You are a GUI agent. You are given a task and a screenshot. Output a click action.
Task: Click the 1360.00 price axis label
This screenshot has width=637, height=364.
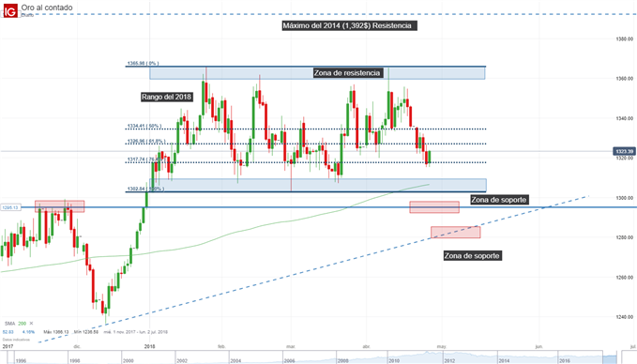(x=625, y=79)
